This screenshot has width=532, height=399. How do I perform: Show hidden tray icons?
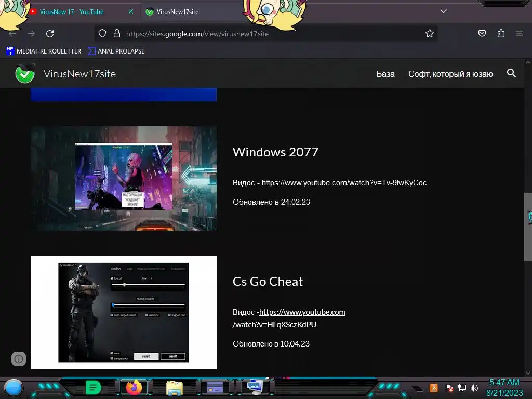click(417, 389)
